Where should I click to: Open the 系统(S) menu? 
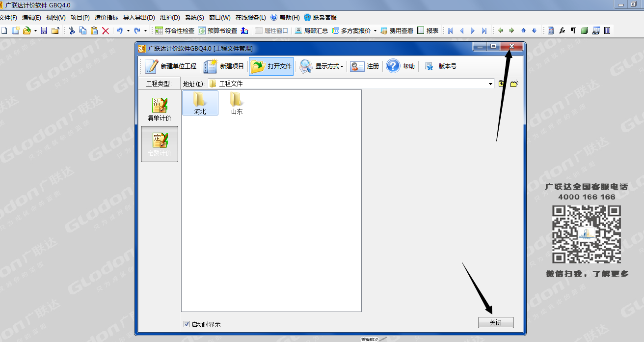(194, 18)
